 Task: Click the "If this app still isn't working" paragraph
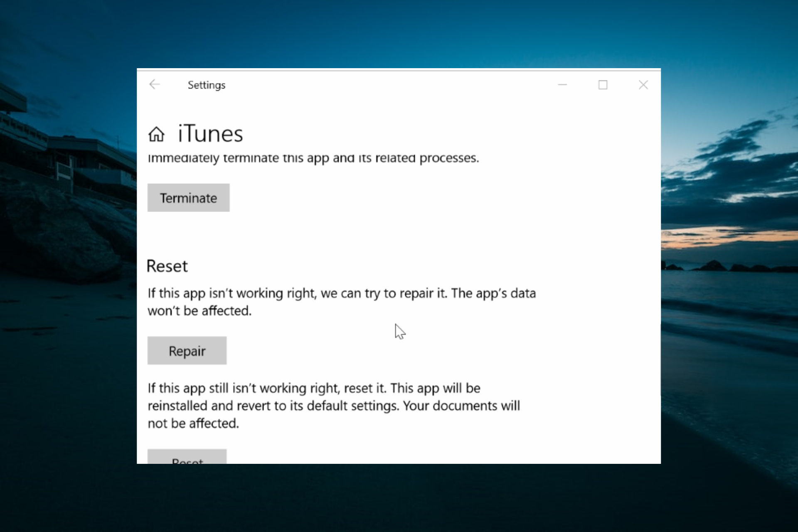coord(334,406)
